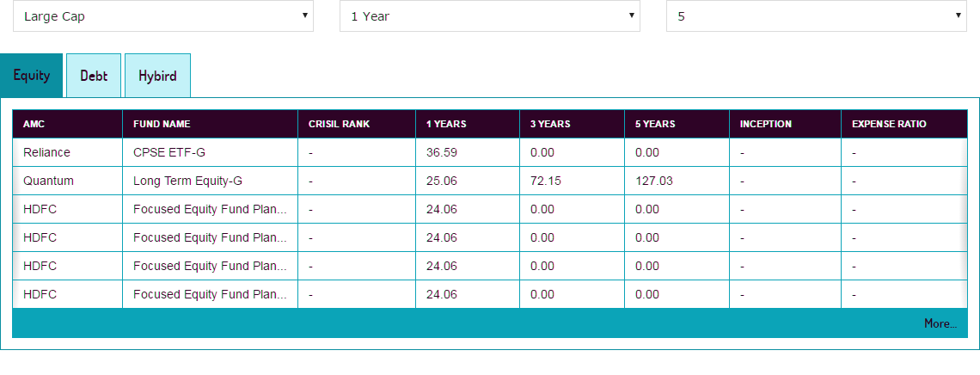Expand the 1 Year period dropdown
This screenshot has height=375, width=980.
click(x=489, y=16)
